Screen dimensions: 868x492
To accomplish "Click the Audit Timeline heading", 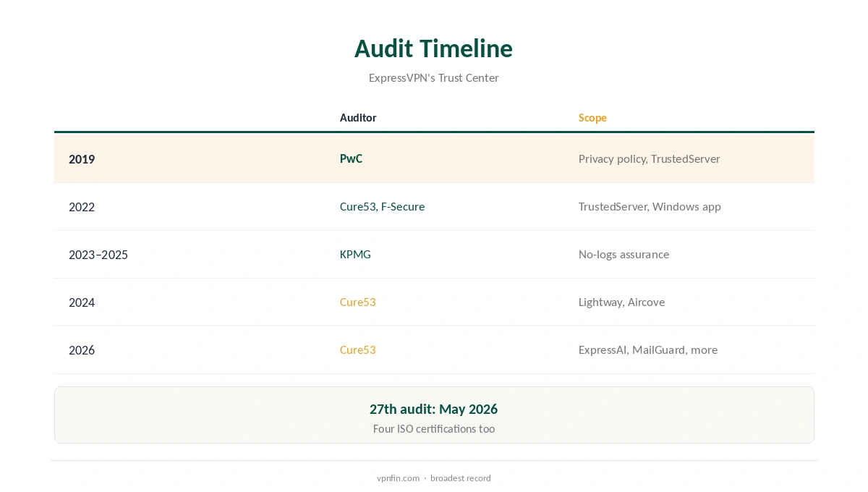I will tap(433, 48).
